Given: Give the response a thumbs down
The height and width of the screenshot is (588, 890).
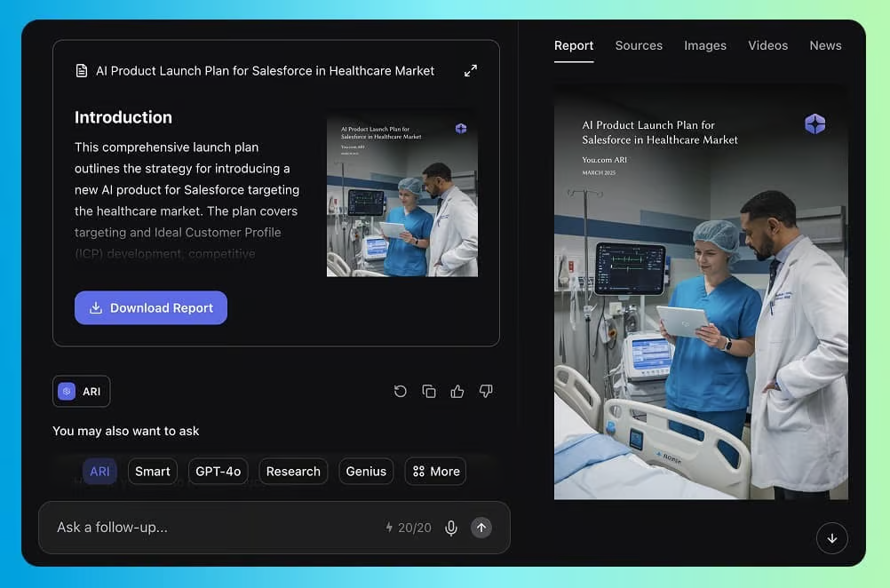Looking at the screenshot, I should click(x=486, y=391).
